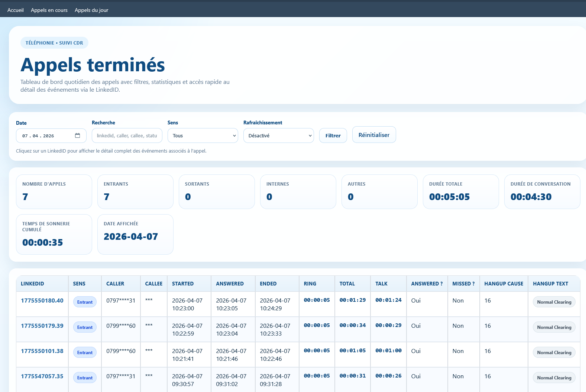This screenshot has height=392, width=586.
Task: Open Appels du jour navigation item
Action: [91, 10]
